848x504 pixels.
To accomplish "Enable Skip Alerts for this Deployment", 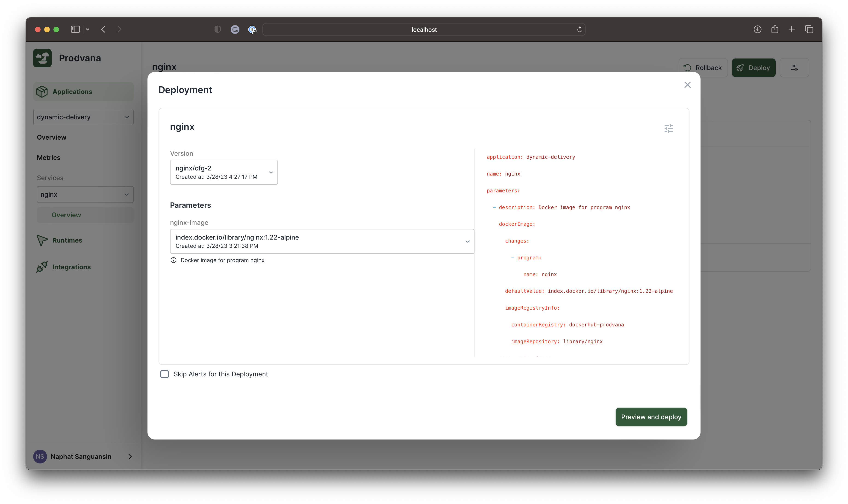I will click(165, 374).
